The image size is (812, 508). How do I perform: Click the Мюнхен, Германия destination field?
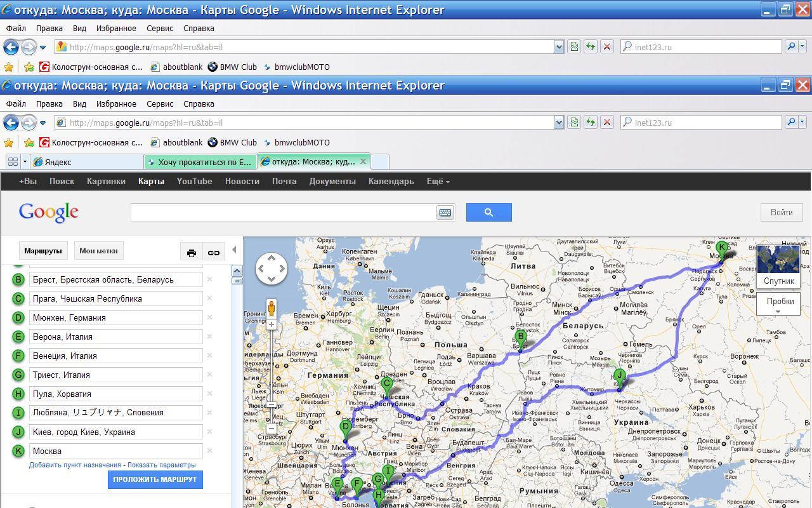(x=116, y=317)
